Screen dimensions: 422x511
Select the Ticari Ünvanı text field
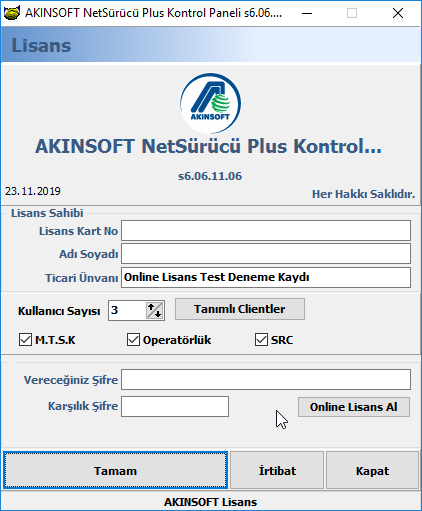266,277
